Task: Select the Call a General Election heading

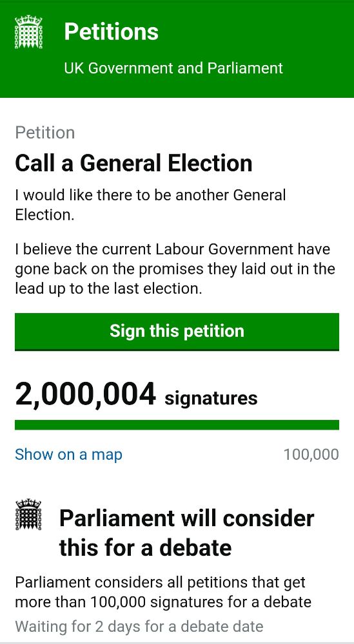Action: coord(133,163)
